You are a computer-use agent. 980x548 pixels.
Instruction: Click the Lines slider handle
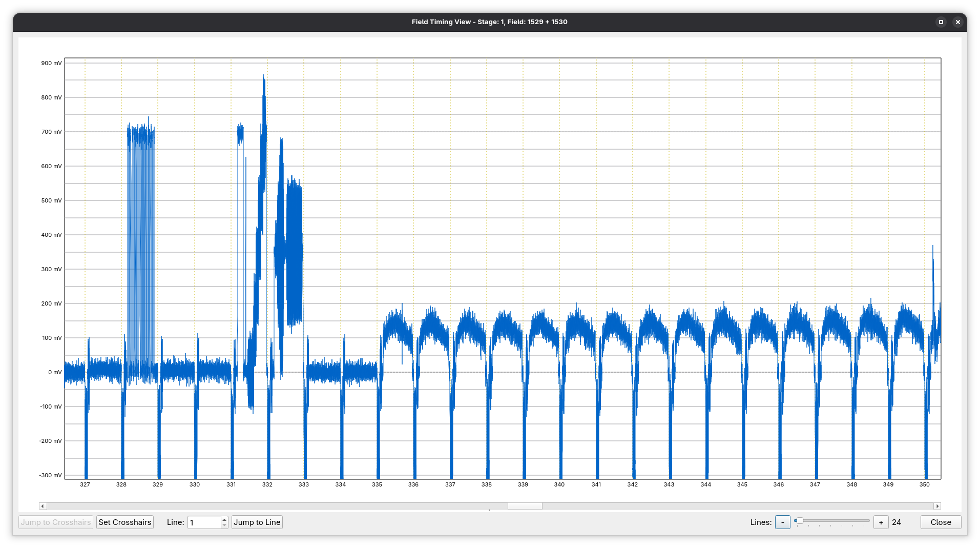point(799,521)
